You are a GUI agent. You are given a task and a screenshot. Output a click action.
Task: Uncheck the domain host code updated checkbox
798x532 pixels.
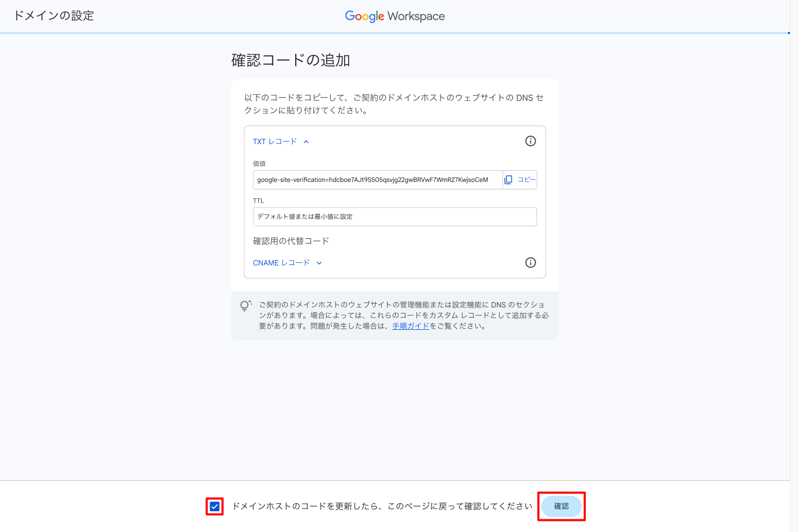214,506
